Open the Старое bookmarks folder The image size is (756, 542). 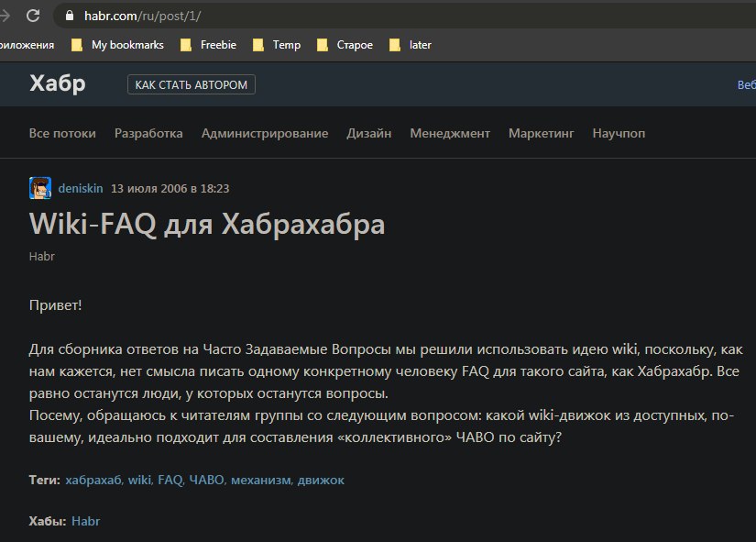(x=345, y=45)
